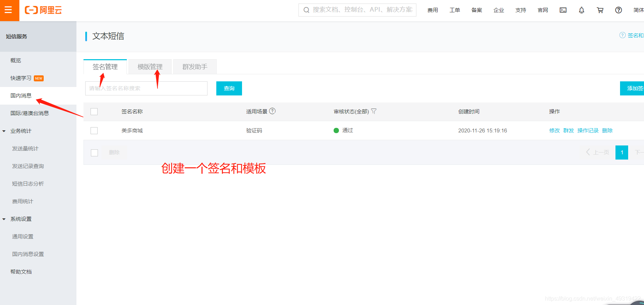Click 群发 for 美多商城
644x305 pixels.
(x=569, y=131)
